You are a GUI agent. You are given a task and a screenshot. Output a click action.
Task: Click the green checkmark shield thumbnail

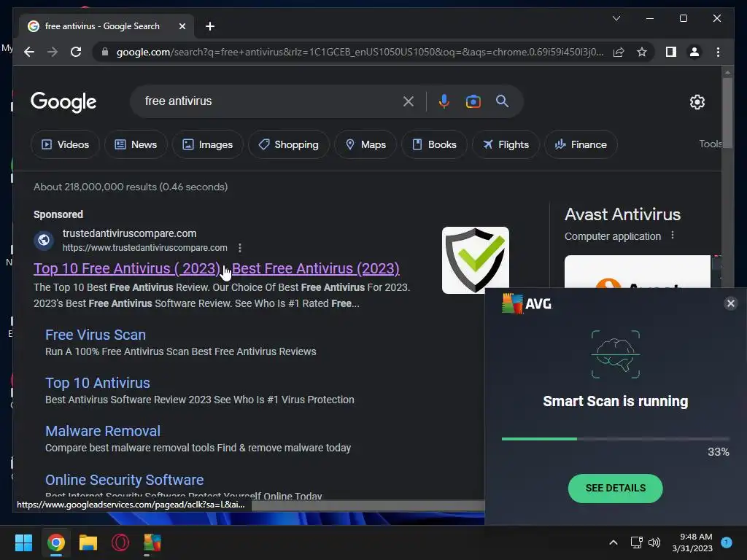tap(475, 260)
